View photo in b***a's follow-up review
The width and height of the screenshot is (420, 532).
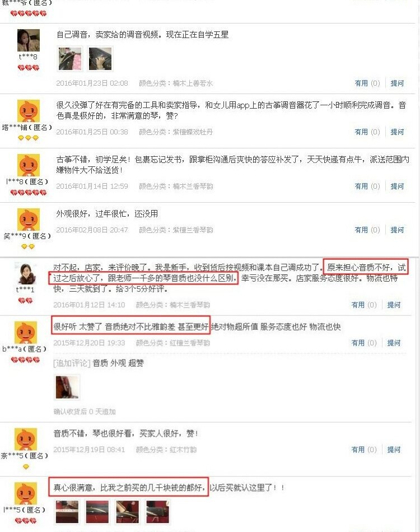pos(67,387)
